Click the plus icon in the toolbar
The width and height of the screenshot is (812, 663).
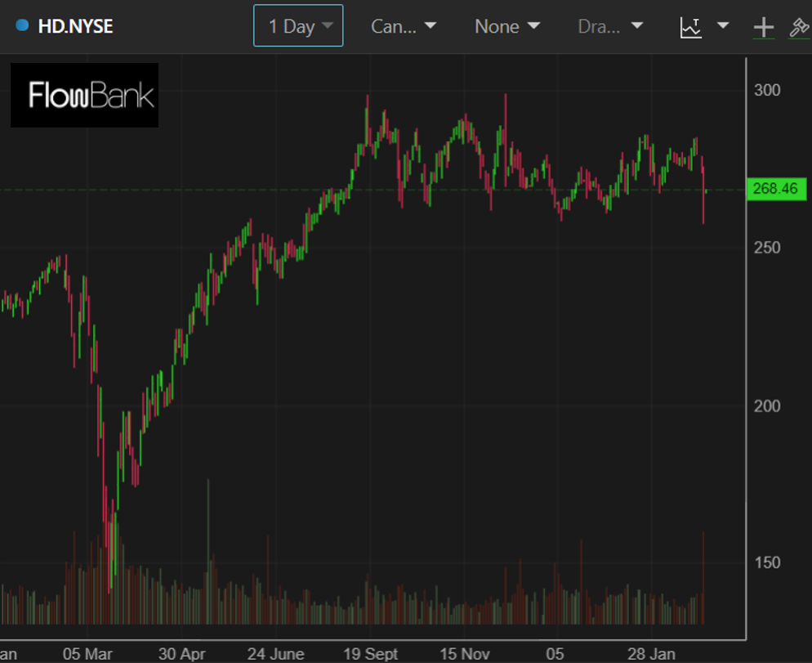click(763, 27)
